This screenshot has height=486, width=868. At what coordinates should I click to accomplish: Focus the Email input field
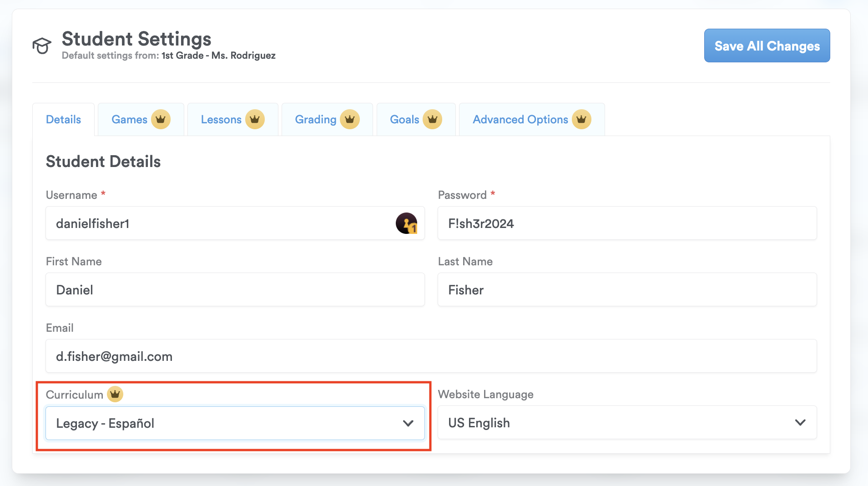coord(431,356)
